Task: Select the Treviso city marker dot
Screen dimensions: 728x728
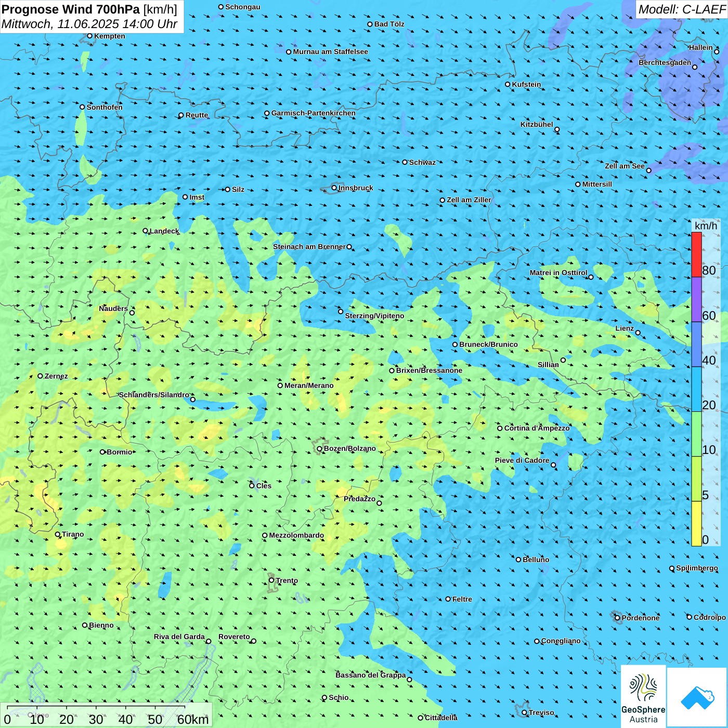Action: 524,712
